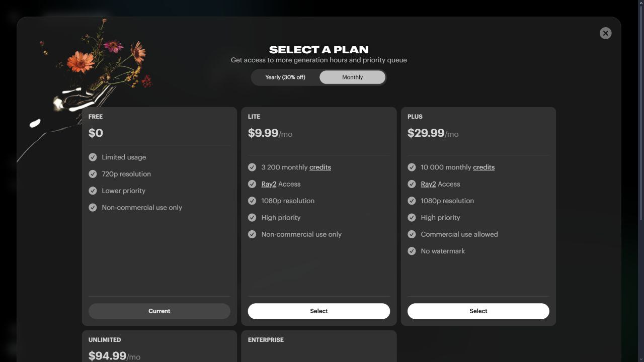Click the checkmark beside 3 200 monthly credits

(x=252, y=167)
